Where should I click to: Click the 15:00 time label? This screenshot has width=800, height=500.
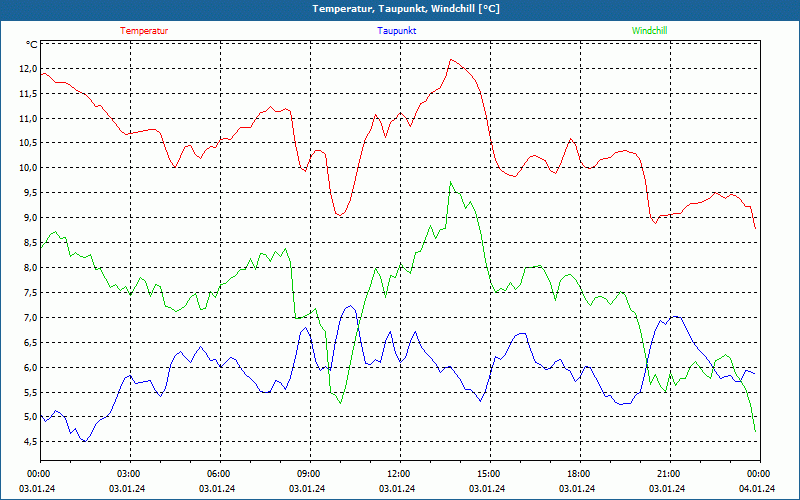(x=490, y=473)
